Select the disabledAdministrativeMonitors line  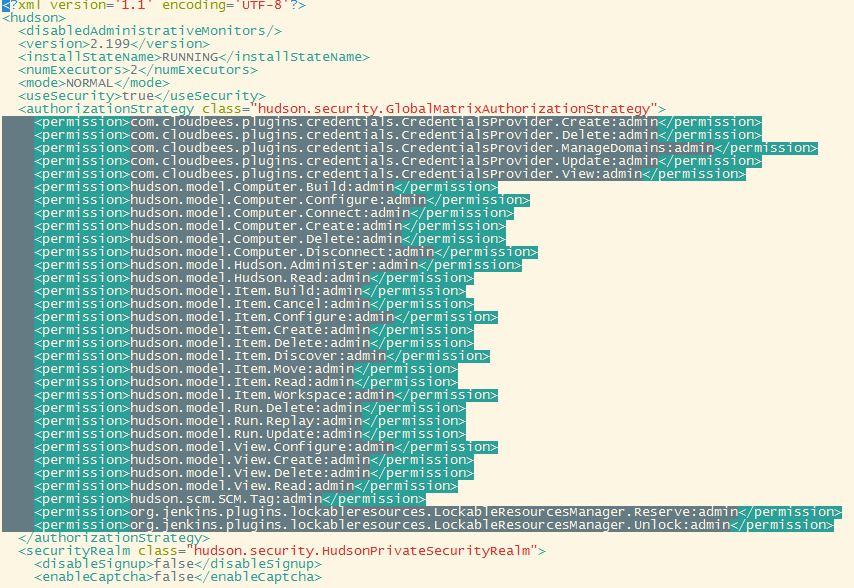click(150, 31)
